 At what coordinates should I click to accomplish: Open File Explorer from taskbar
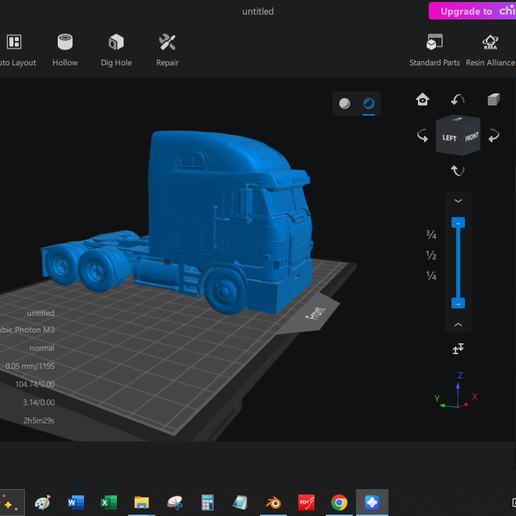point(141,502)
